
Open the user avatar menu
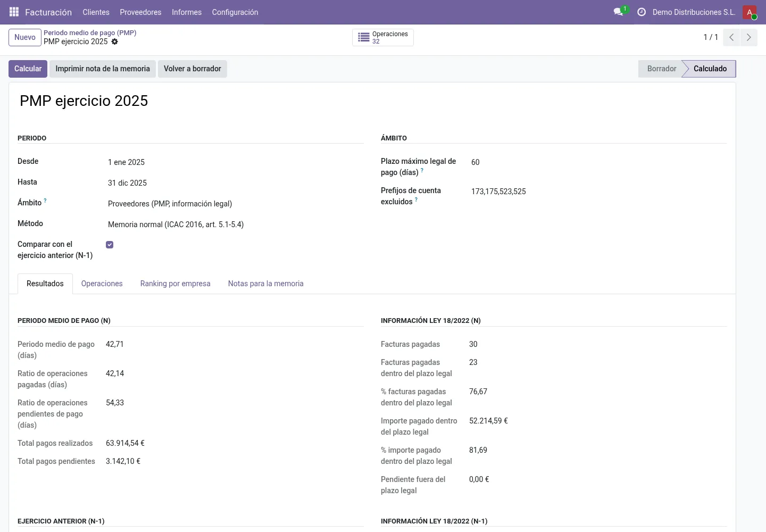(750, 12)
